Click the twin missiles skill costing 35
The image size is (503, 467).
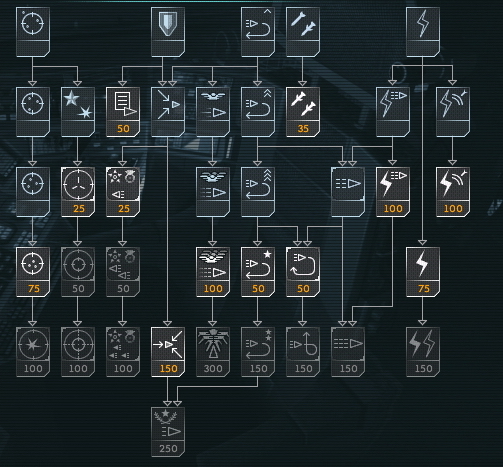point(303,112)
